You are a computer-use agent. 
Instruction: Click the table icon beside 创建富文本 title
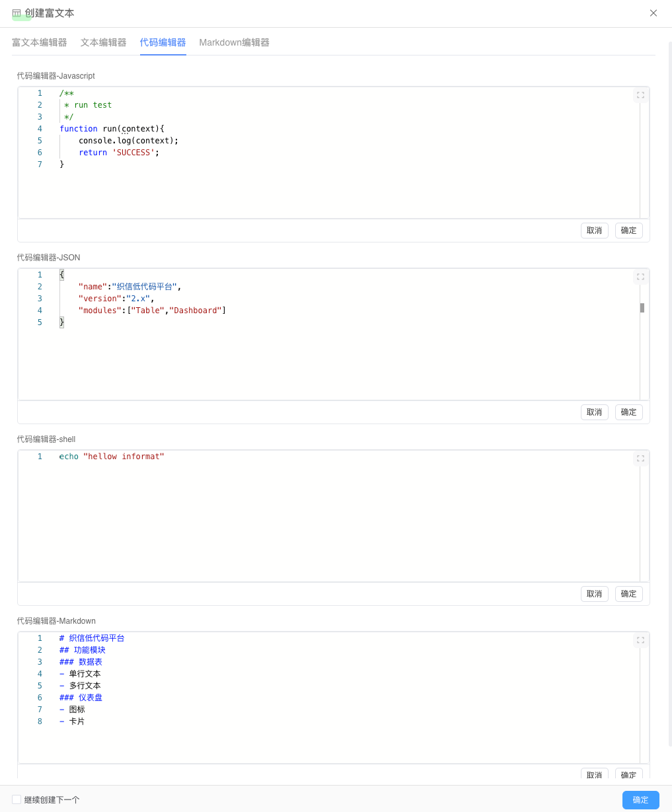tap(17, 13)
